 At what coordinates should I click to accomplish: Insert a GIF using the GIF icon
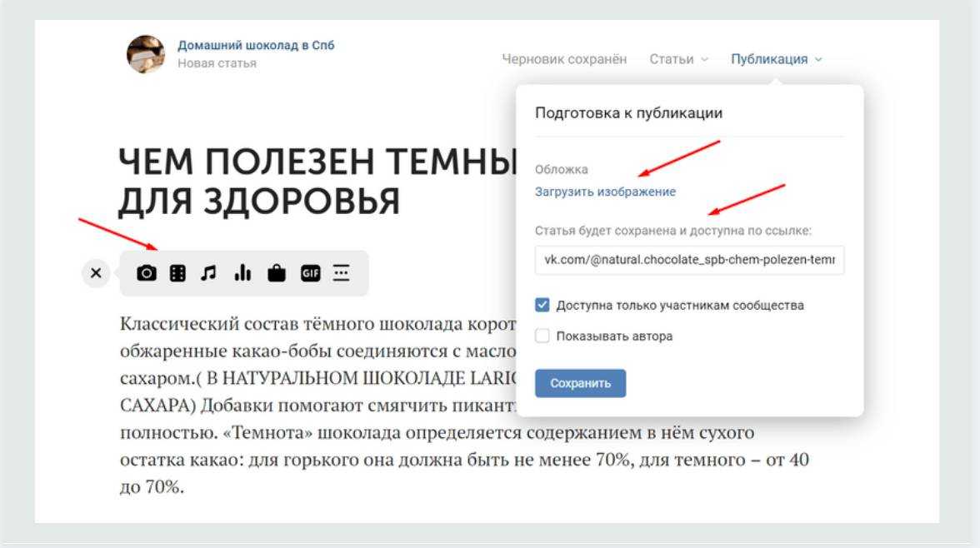click(x=310, y=273)
